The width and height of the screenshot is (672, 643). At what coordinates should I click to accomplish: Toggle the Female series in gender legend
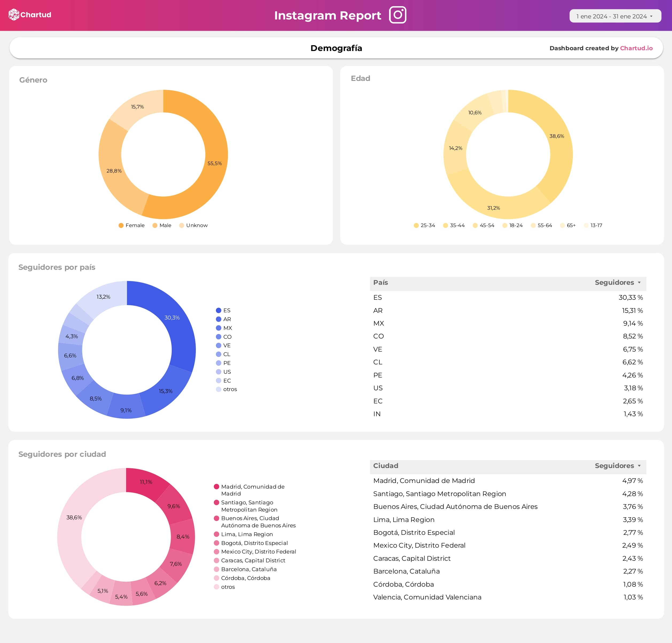coord(121,225)
